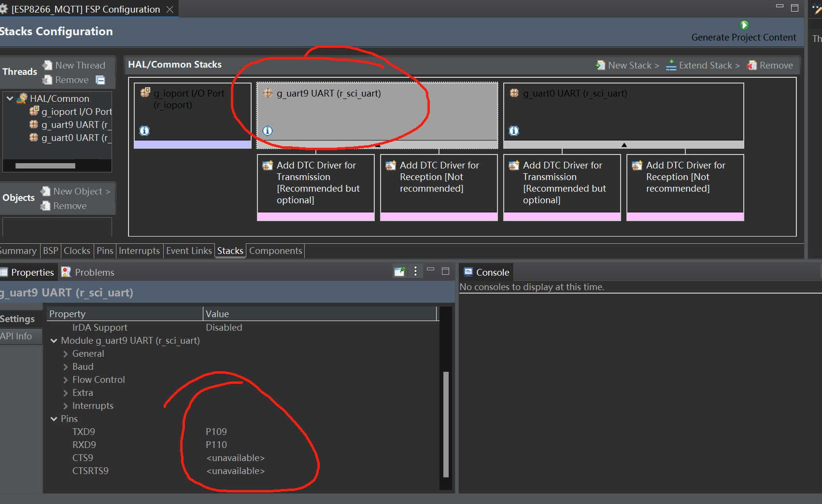Open Properties view menu (three dots)
Viewport: 822px width, 504px height.
click(415, 271)
